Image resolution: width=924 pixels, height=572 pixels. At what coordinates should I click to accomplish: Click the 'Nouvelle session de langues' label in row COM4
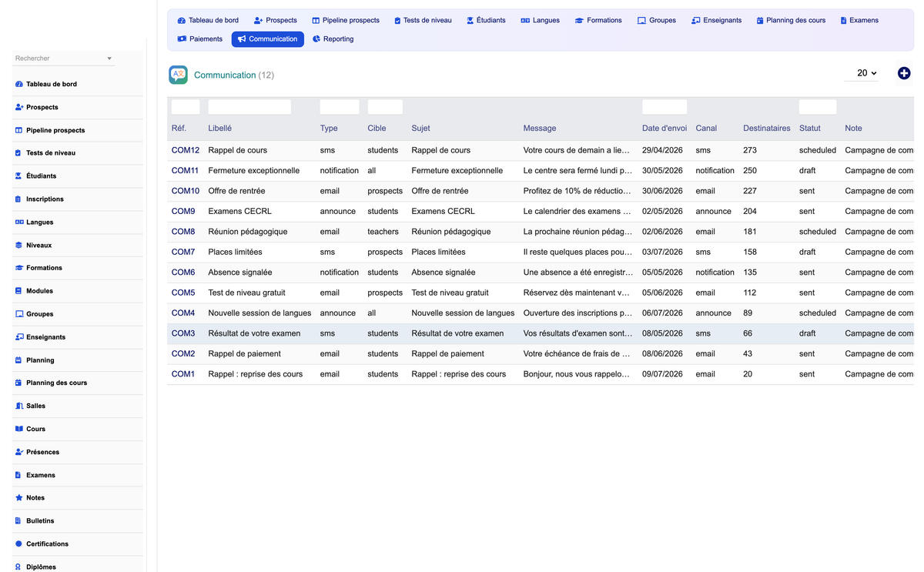click(x=260, y=313)
